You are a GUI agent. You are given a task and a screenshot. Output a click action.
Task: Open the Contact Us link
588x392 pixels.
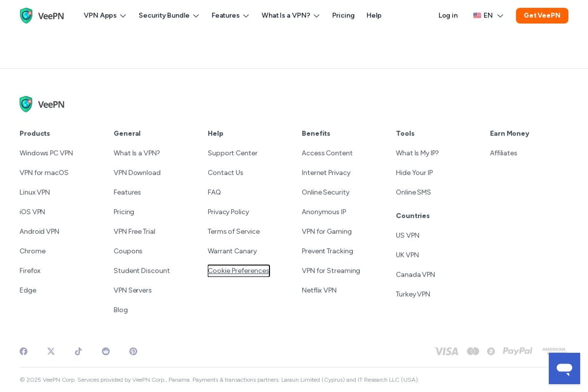pyautogui.click(x=226, y=173)
